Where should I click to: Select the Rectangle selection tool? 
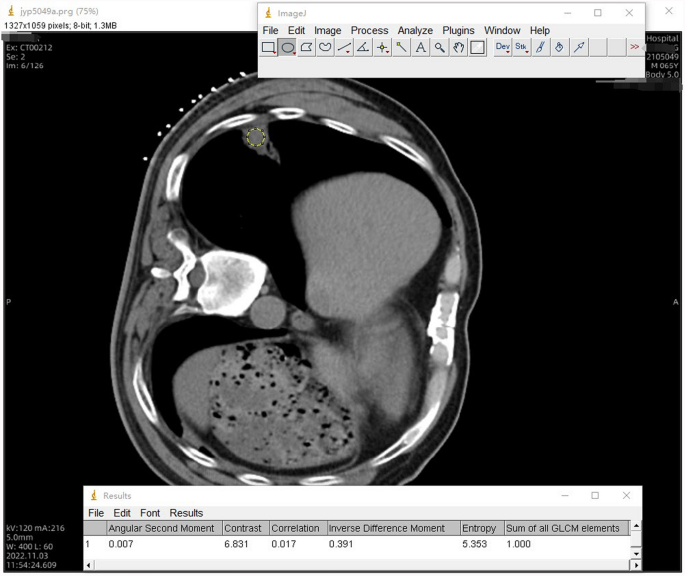click(x=268, y=47)
